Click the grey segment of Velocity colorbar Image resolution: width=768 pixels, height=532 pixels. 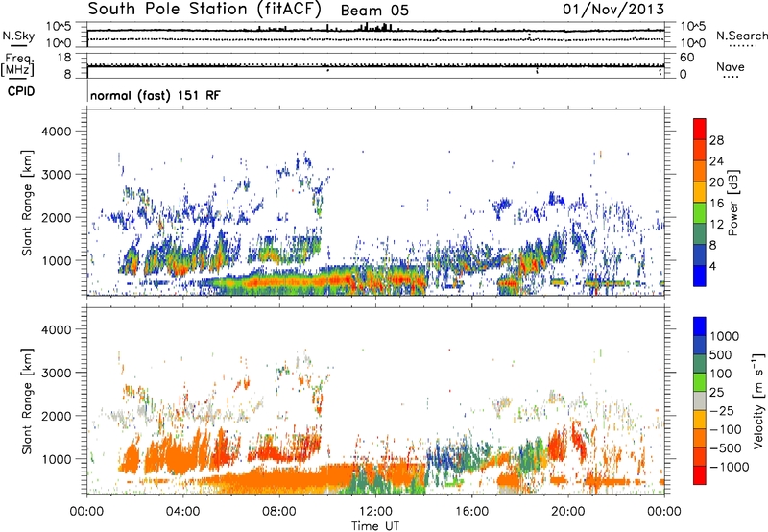(700, 401)
